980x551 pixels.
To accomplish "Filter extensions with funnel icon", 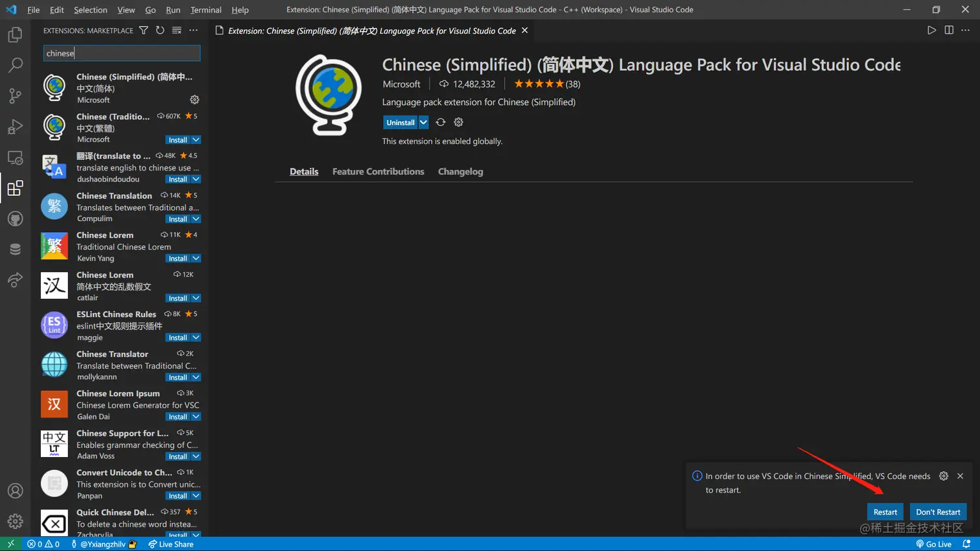I will pyautogui.click(x=144, y=30).
